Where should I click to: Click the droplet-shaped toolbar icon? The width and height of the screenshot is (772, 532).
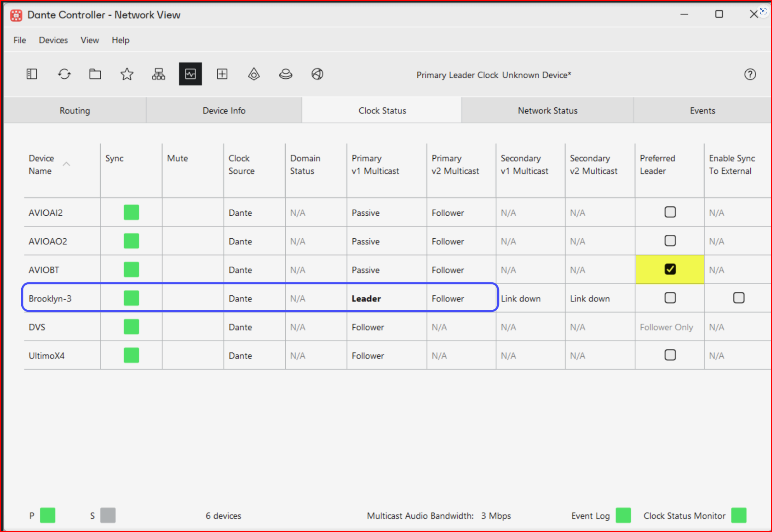254,74
